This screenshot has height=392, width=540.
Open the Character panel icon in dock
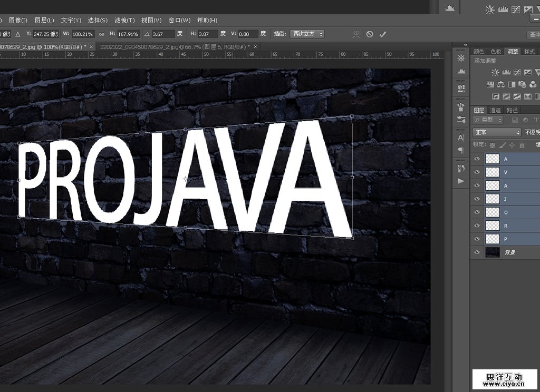(461, 138)
